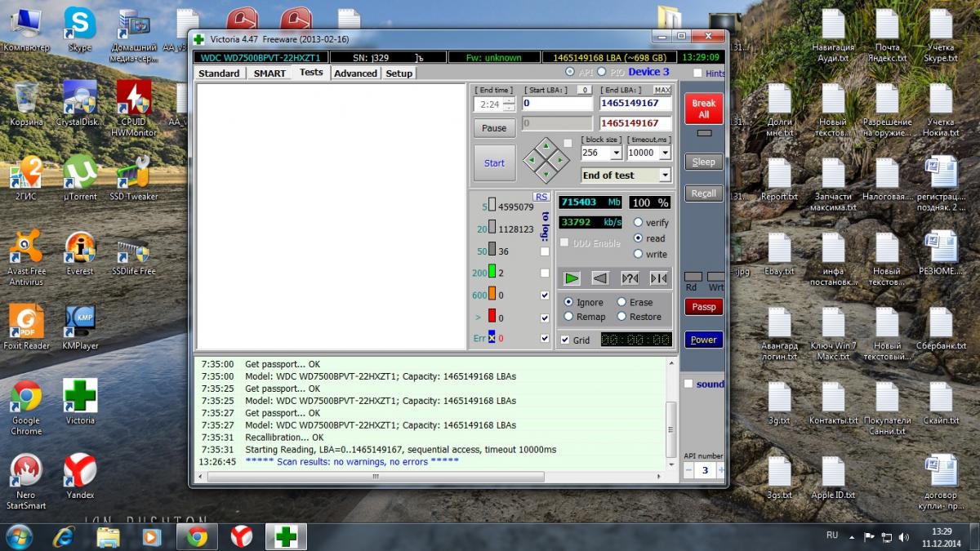The image size is (980, 551).
Task: Enable the Grid checkbox
Action: tap(565, 340)
